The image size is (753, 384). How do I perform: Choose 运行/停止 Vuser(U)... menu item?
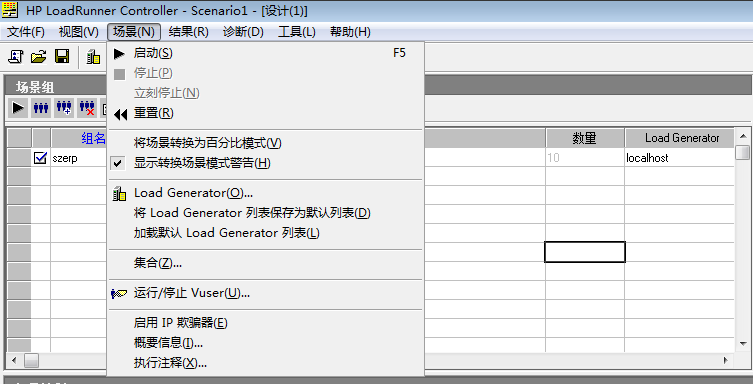[x=266, y=293]
